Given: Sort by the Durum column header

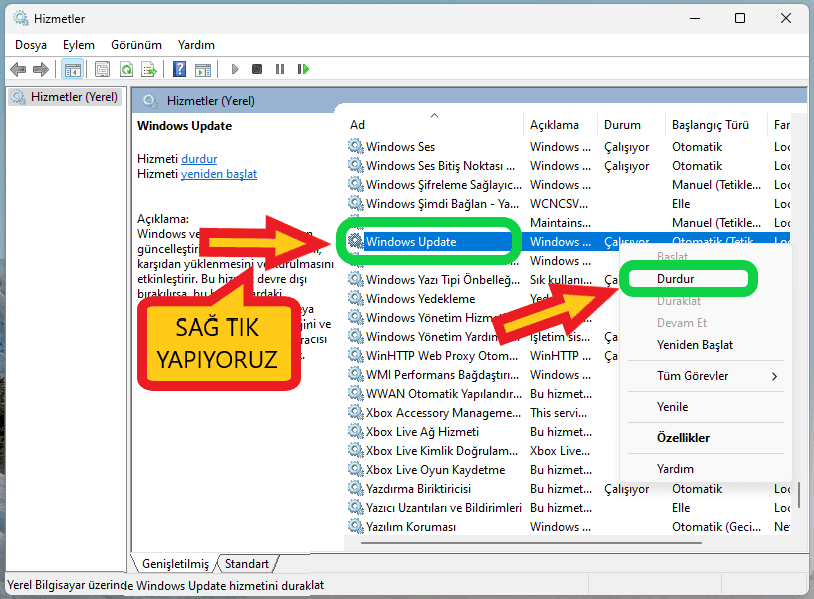Looking at the screenshot, I should pos(631,125).
